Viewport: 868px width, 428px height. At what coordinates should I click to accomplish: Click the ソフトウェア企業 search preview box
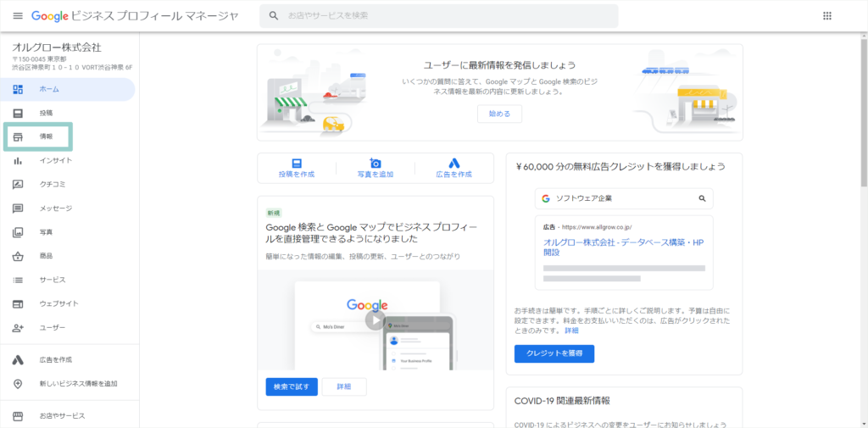coord(624,198)
